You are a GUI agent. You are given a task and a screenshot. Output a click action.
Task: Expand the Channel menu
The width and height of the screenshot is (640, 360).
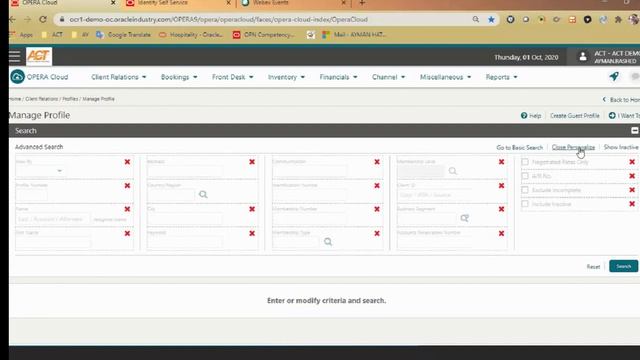pos(388,77)
